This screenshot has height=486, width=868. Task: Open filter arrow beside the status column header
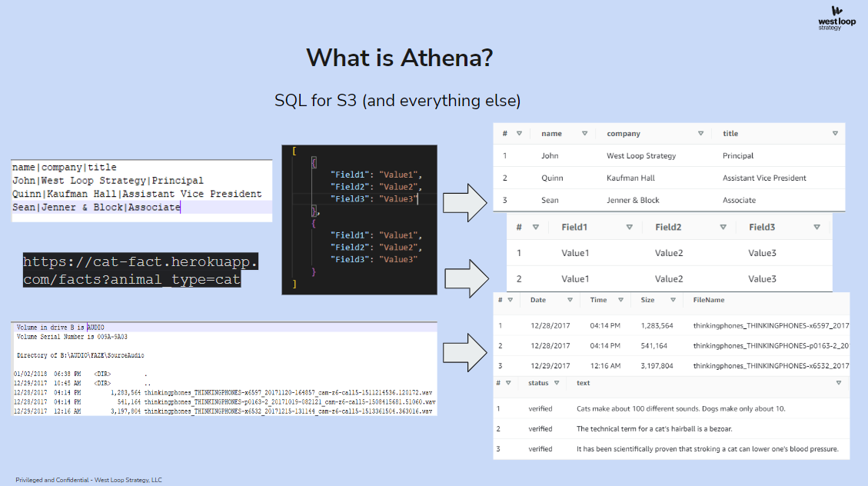click(x=557, y=383)
